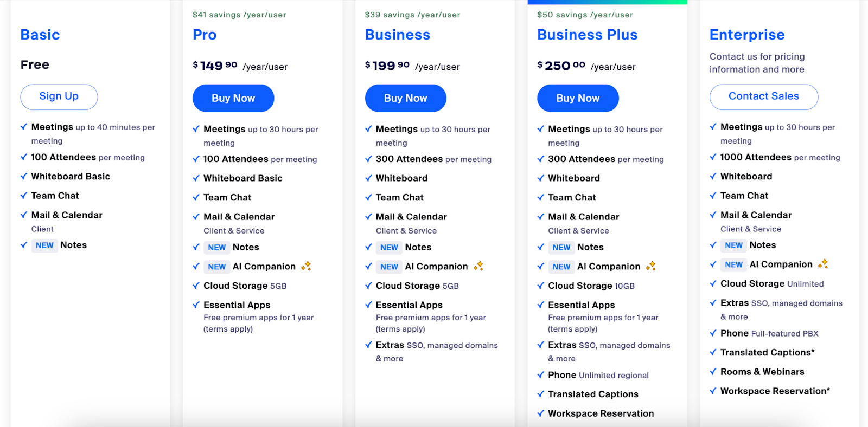Click the Sign Up button under Basic
Image resolution: width=868 pixels, height=427 pixels.
(x=59, y=97)
